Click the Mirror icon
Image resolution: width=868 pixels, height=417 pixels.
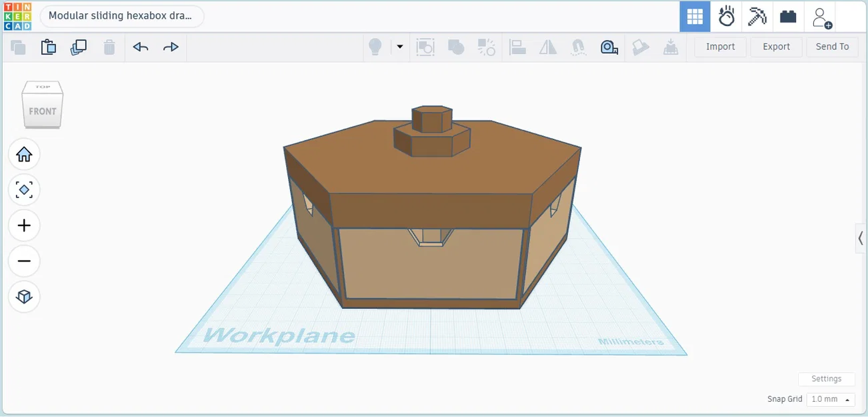click(x=548, y=47)
